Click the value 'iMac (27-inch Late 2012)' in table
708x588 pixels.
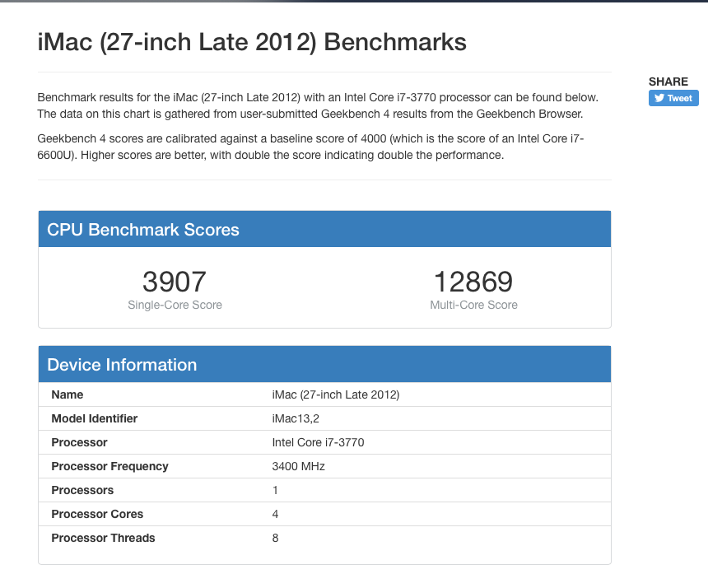pyautogui.click(x=336, y=394)
